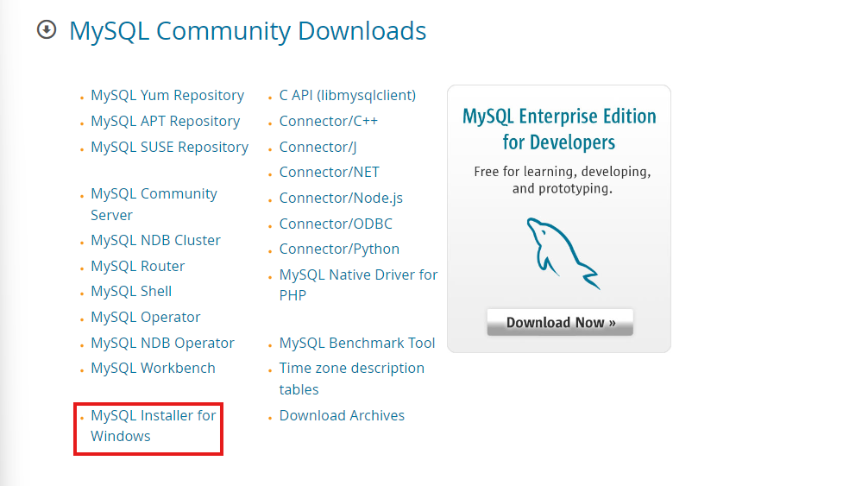Open MySQL Native Driver for PHP
This screenshot has width=868, height=486.
[x=358, y=285]
